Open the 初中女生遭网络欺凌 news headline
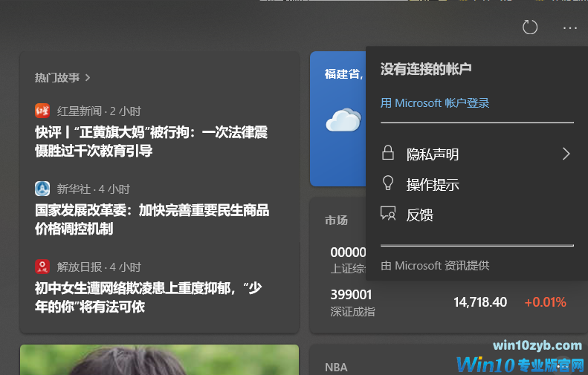This screenshot has width=588, height=375. coord(148,298)
